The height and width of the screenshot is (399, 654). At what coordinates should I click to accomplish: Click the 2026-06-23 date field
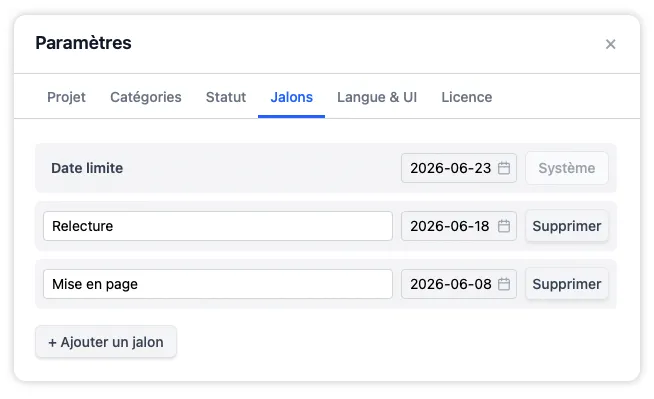pos(459,168)
